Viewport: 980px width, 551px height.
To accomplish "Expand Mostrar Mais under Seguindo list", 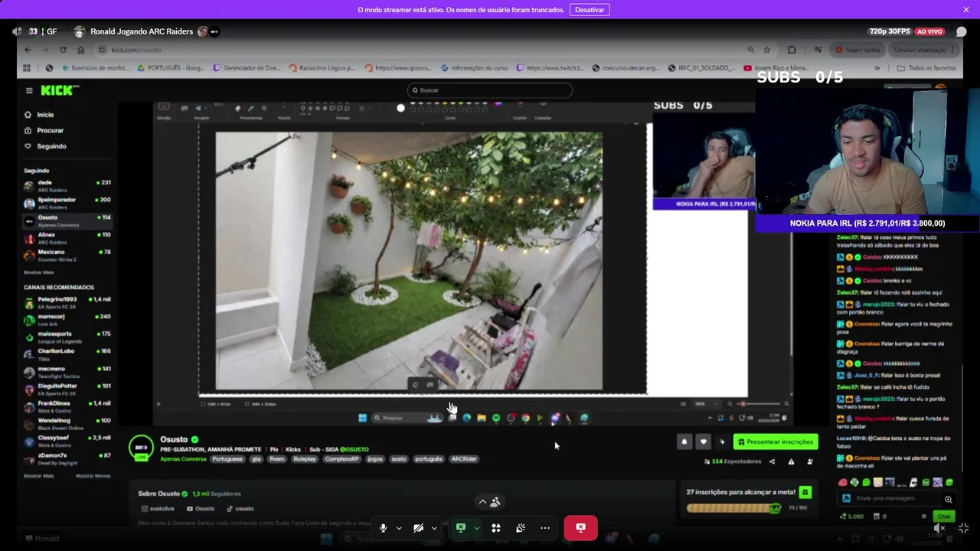I will pos(39,272).
